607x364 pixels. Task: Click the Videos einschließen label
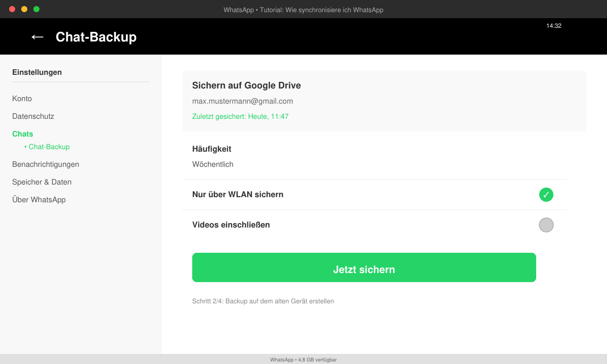[x=231, y=225]
